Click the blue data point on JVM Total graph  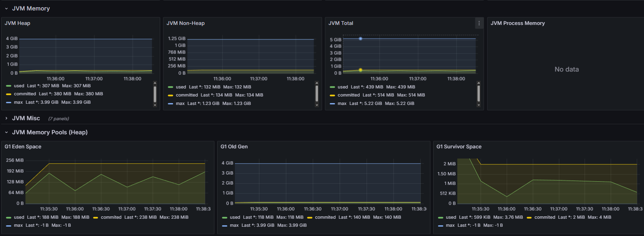click(x=361, y=39)
